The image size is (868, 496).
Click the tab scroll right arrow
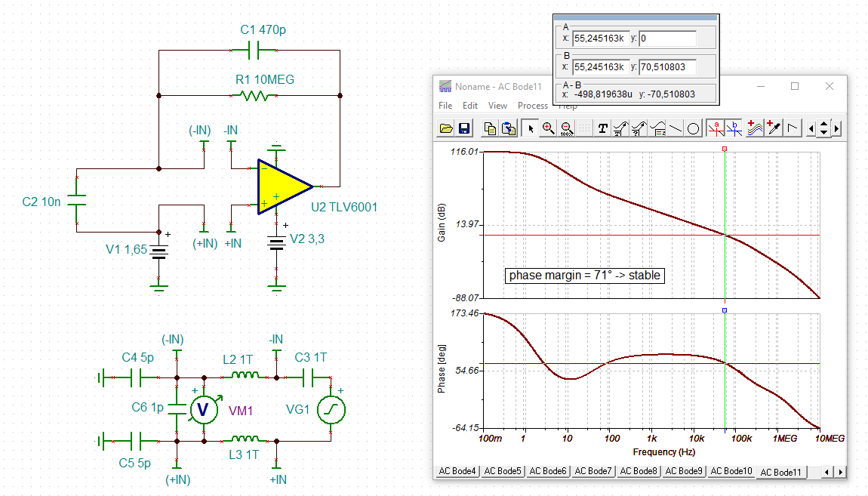[x=840, y=472]
